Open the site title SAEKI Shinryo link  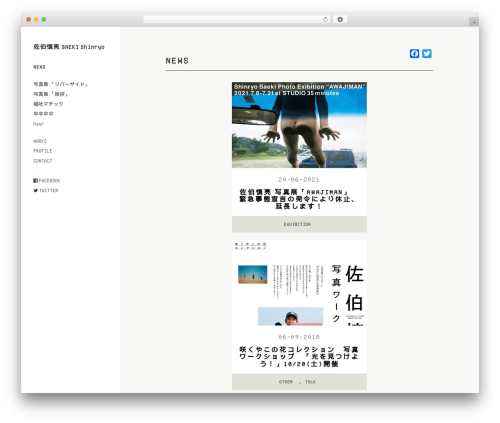click(69, 47)
